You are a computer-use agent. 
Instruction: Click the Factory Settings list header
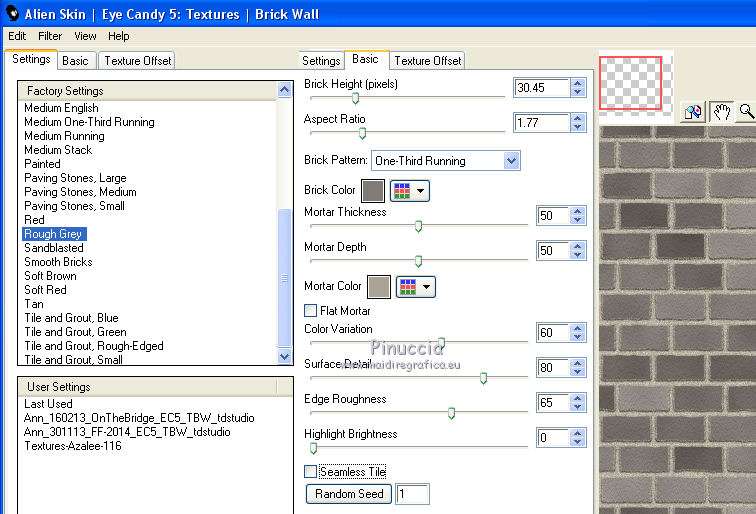click(x=148, y=91)
